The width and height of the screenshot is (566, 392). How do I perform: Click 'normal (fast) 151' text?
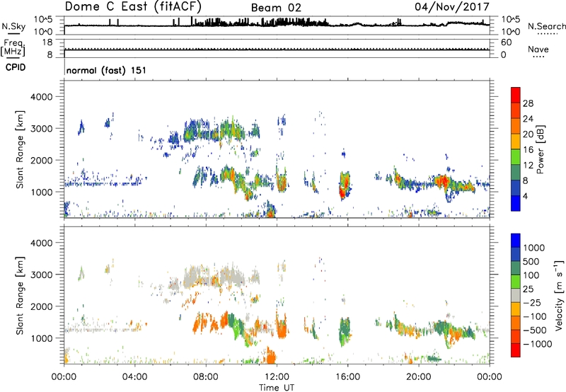pos(107,70)
